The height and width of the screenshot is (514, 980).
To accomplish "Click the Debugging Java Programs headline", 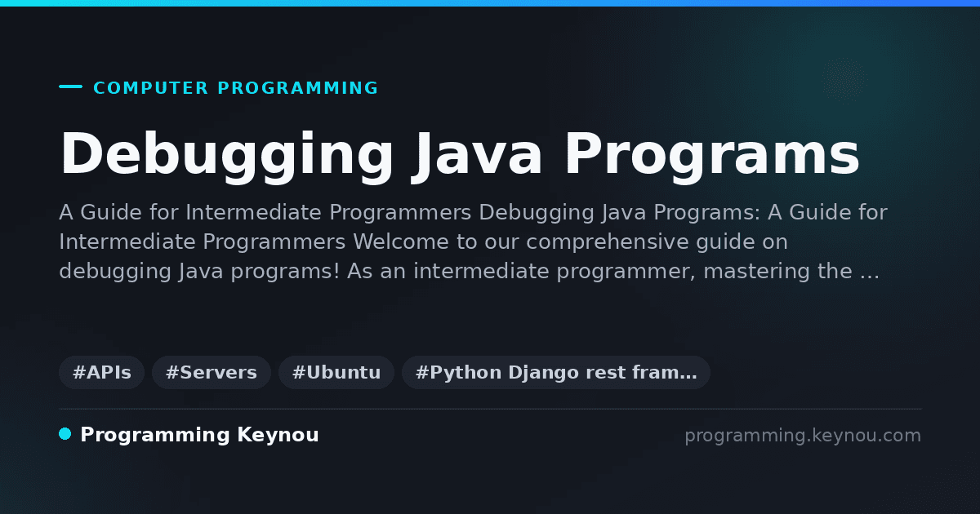I will [x=460, y=153].
